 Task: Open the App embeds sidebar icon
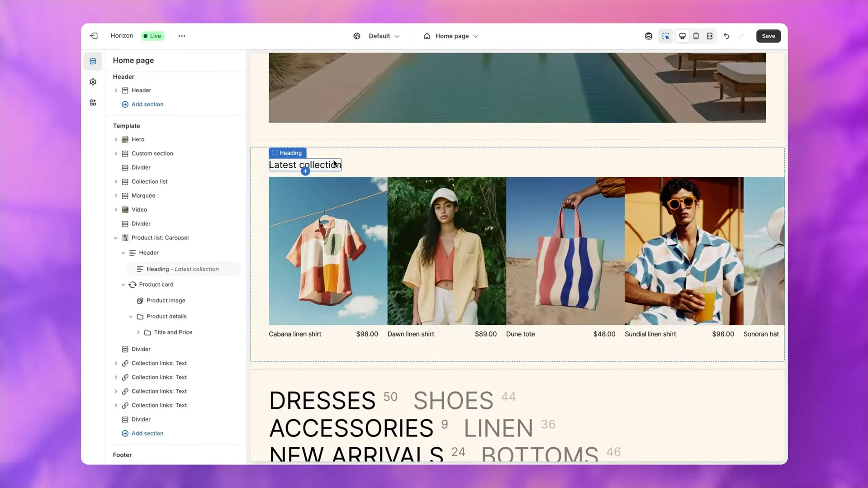tap(93, 103)
